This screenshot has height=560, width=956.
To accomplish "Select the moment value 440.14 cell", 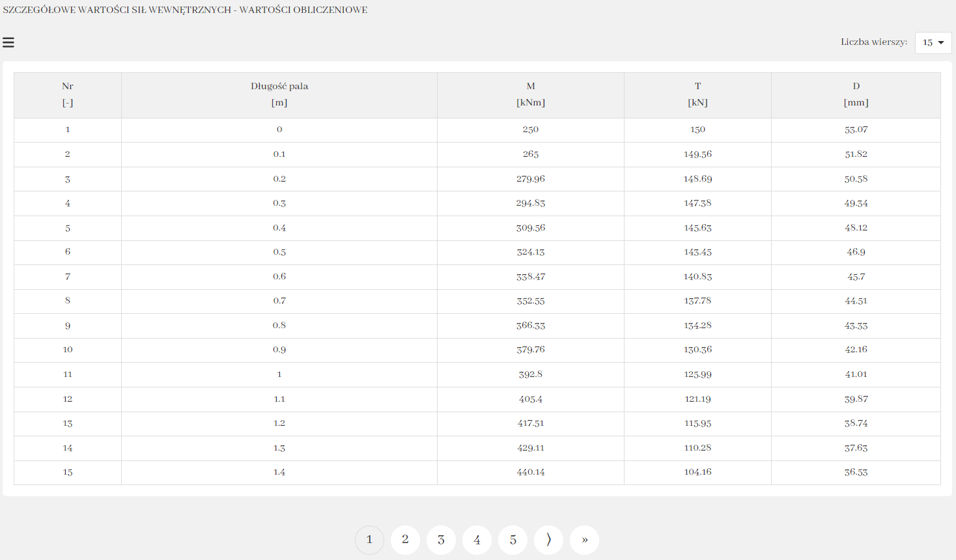I will coord(531,473).
